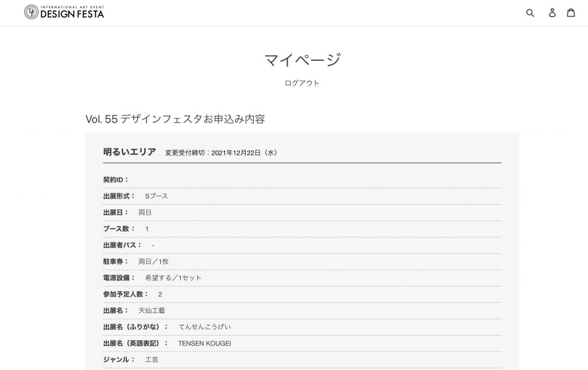
Task: Select the Sブース booth type value
Action: pos(156,196)
